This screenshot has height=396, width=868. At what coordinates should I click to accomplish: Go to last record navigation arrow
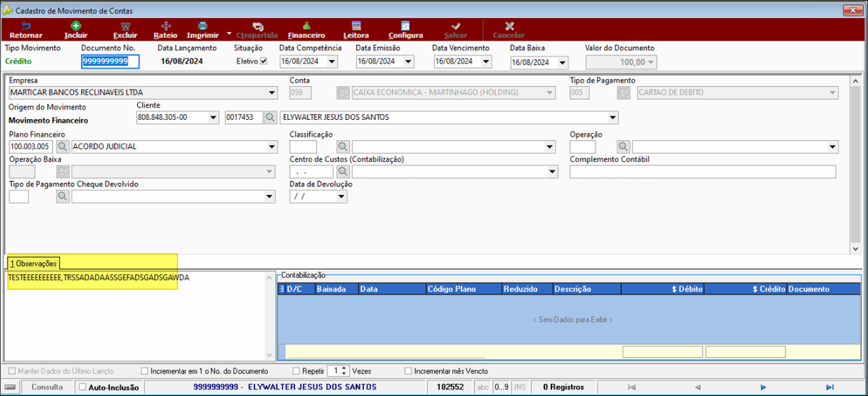829,387
